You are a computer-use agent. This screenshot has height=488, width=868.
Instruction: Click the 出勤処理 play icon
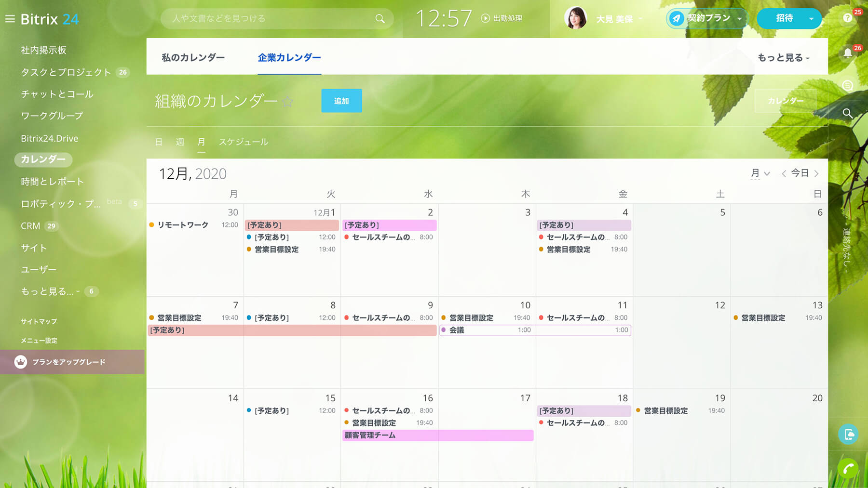click(485, 18)
